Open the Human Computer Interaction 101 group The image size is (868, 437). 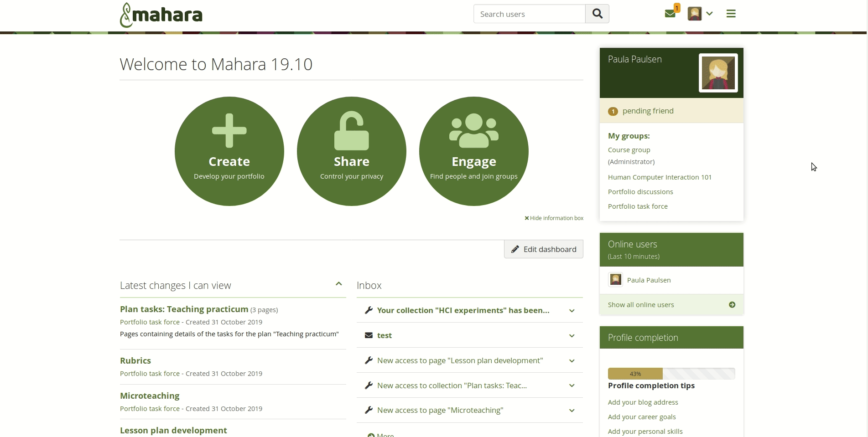660,177
